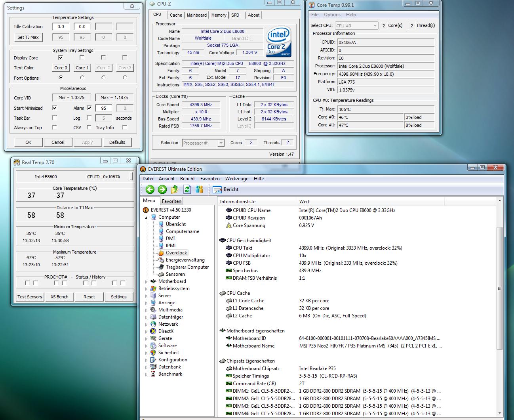Click Bericht report toolbar button
The image size is (514, 420).
pos(226,189)
